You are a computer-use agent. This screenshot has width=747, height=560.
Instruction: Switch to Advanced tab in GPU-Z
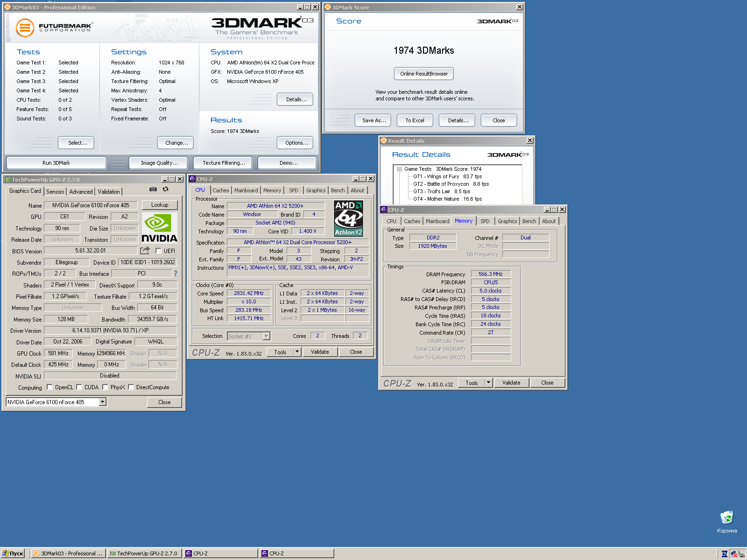[x=81, y=192]
